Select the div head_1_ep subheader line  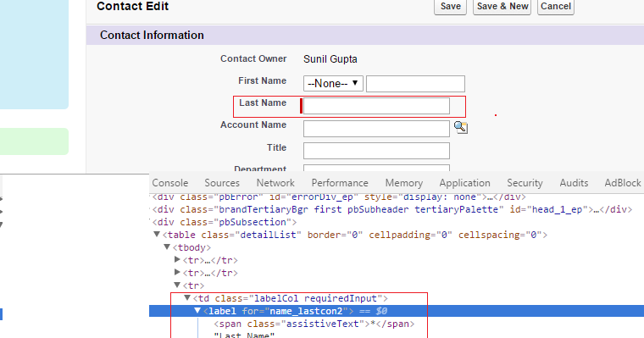(x=392, y=209)
